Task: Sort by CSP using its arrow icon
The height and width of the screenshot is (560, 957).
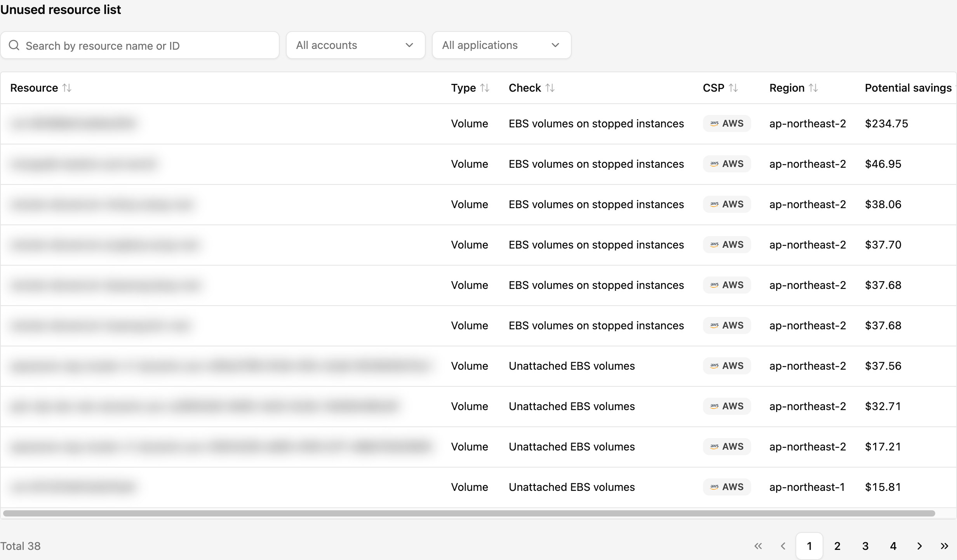Action: pos(733,88)
